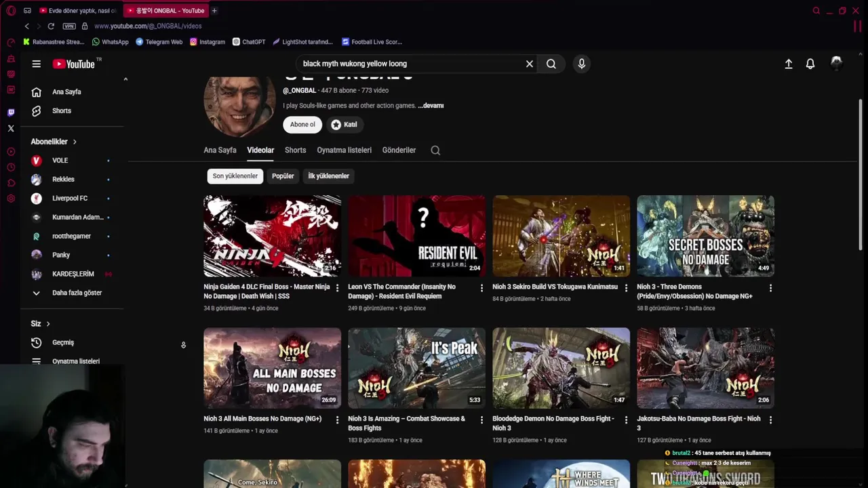Open the ChatGPT bookmark

point(249,42)
